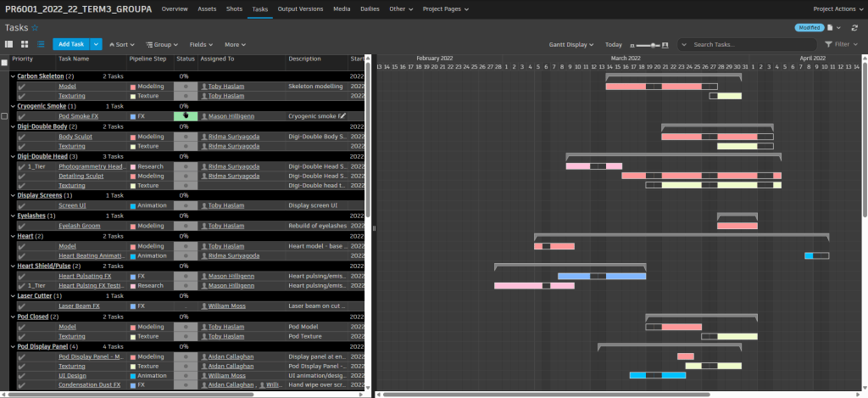
Task: Tick the select-all checkbox in table header
Action: pyautogui.click(x=5, y=62)
